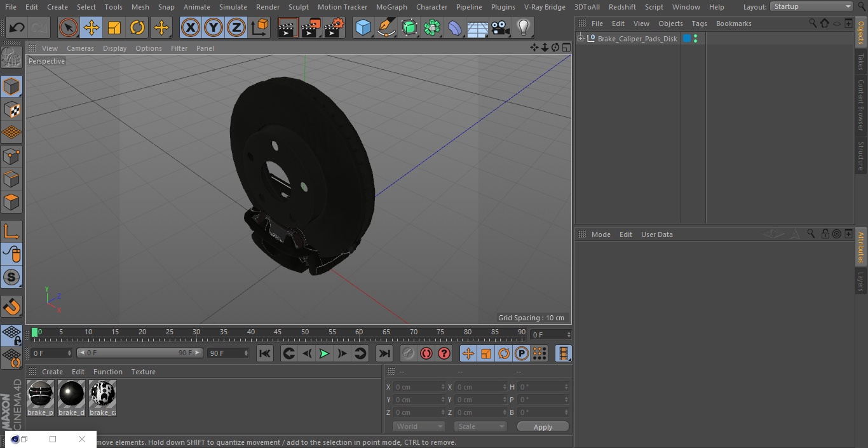Lock Attributes manager padlock icon
This screenshot has height=448, width=868.
[825, 234]
